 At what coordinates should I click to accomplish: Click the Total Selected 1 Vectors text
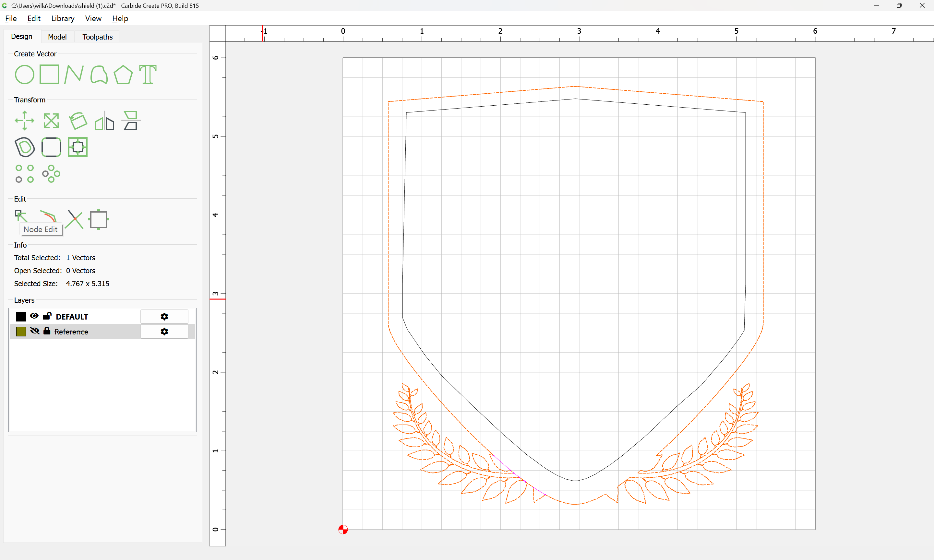(x=55, y=258)
